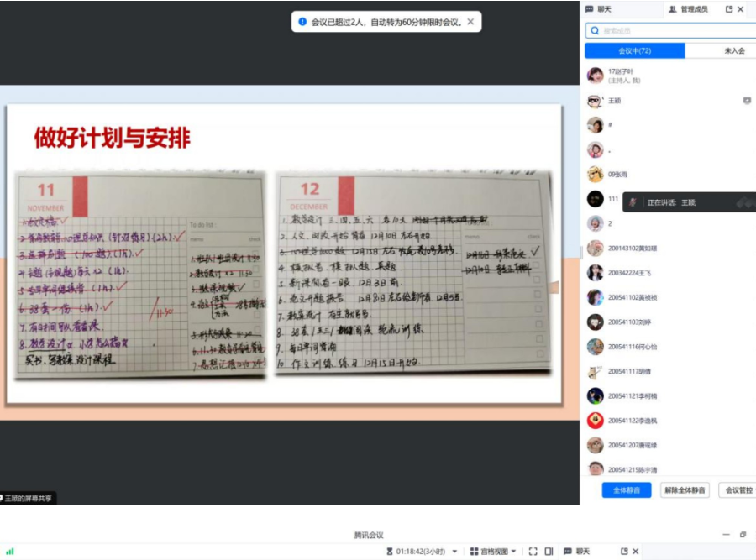Viewport: 756px width, 560px height.
Task: Click the 全体静音 button
Action: pyautogui.click(x=626, y=489)
